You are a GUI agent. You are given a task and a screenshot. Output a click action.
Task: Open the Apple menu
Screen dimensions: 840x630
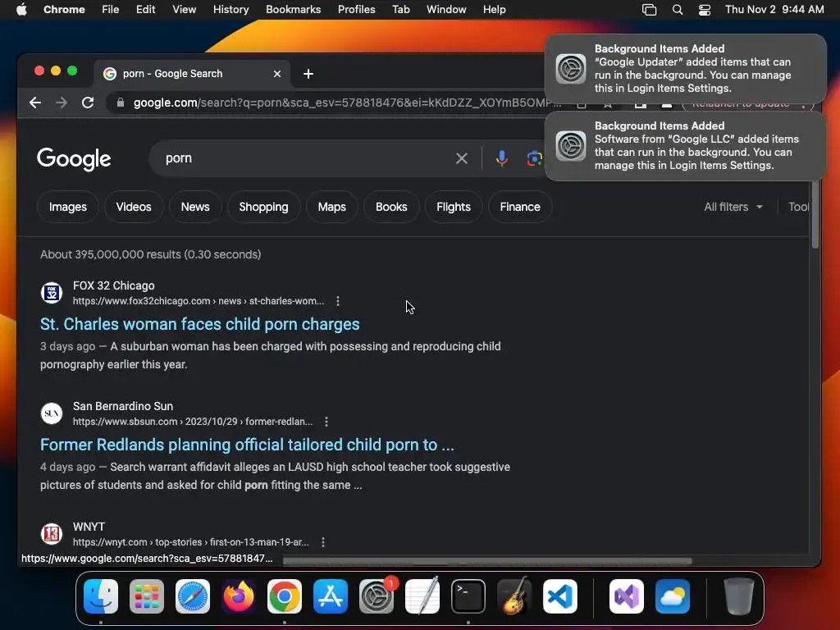(21, 10)
